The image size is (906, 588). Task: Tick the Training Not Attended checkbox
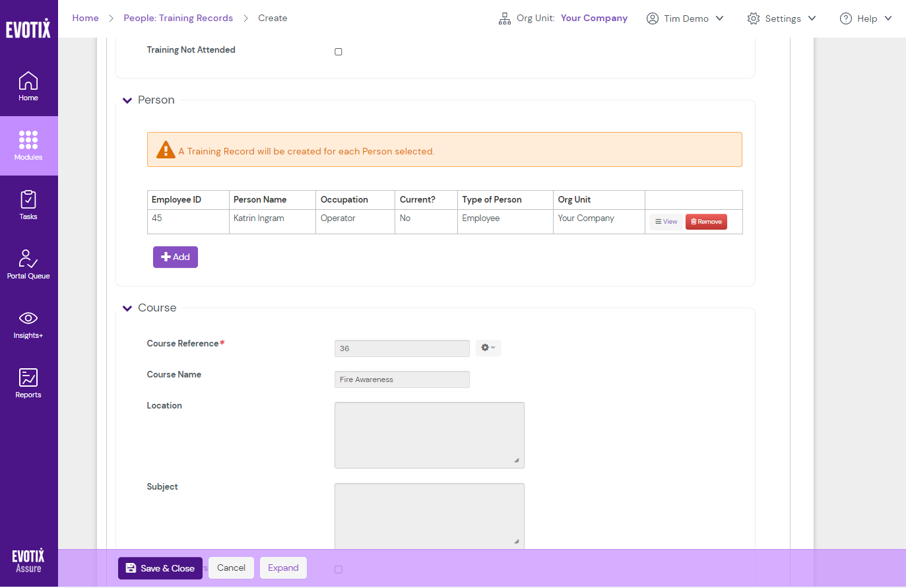tap(339, 51)
